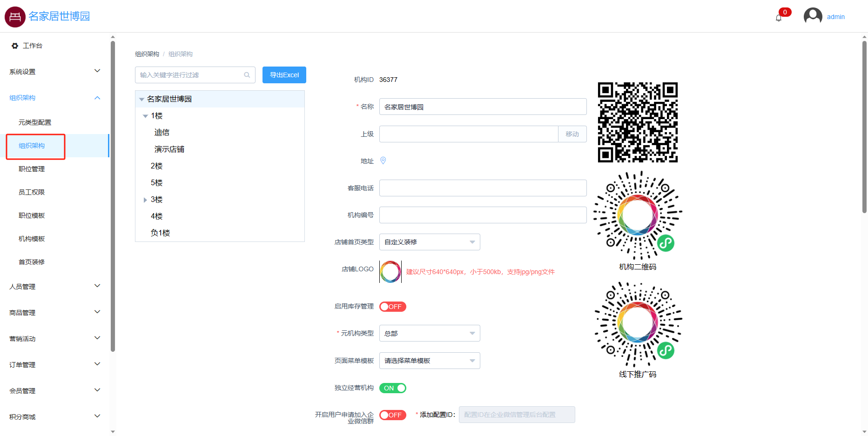Select 组织架构 submenu item

[55, 146]
